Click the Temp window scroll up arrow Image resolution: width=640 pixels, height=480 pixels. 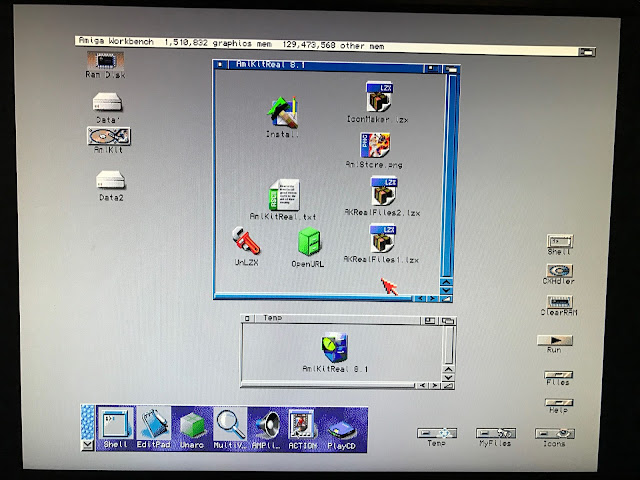pos(449,369)
